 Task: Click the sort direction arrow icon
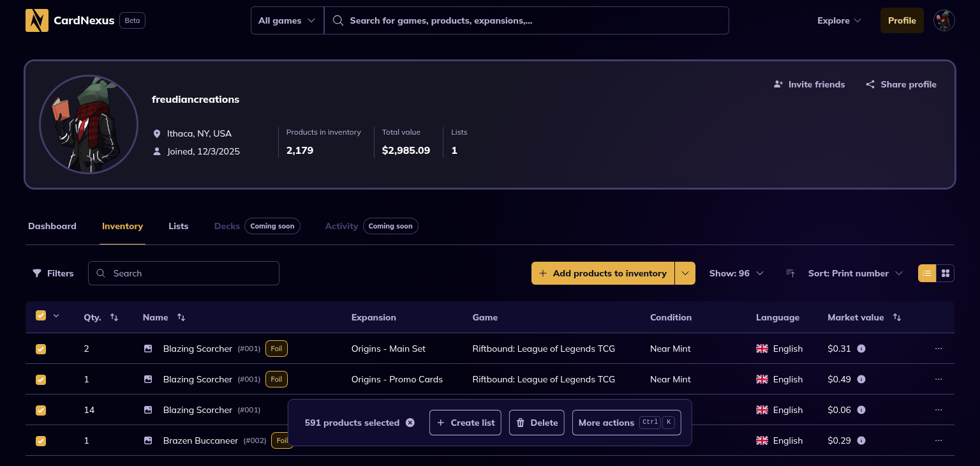click(790, 273)
